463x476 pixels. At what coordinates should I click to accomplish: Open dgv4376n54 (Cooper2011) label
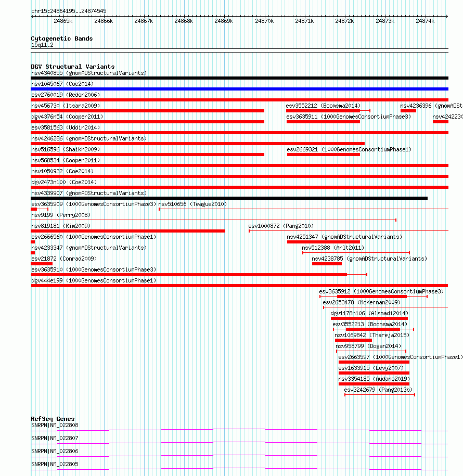[x=67, y=117]
